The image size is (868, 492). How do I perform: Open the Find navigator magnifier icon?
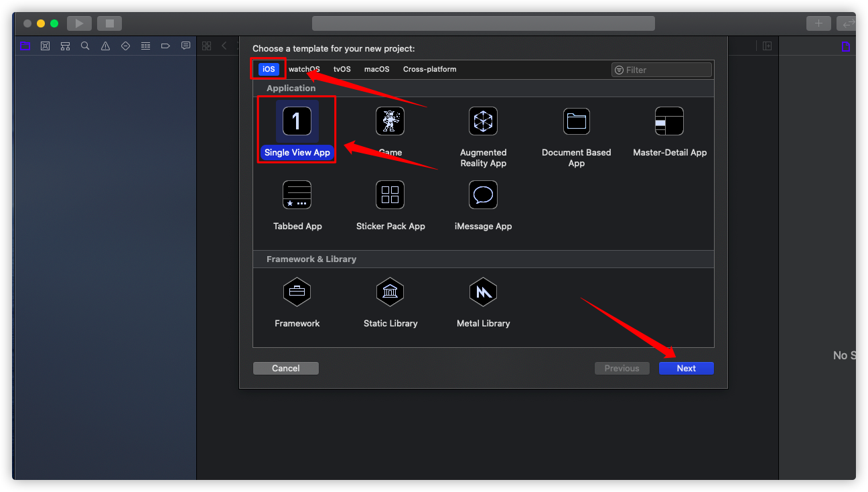tap(85, 46)
